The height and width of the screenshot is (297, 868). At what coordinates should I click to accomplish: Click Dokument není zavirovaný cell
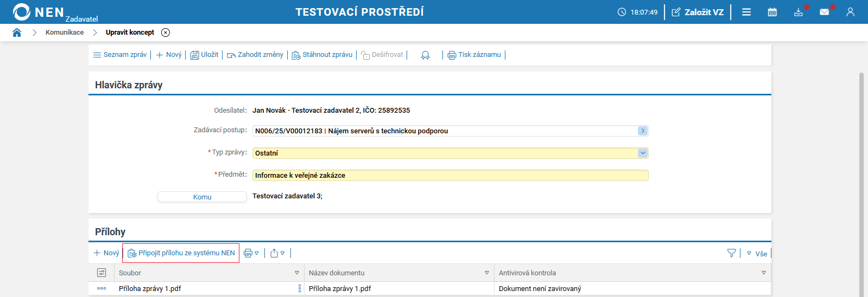pyautogui.click(x=540, y=288)
